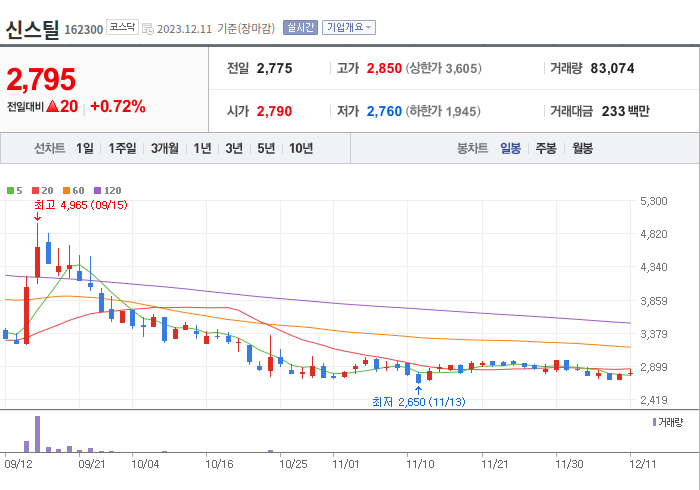Click the 시가 value 2,790
This screenshot has width=700, height=490.
274,111
